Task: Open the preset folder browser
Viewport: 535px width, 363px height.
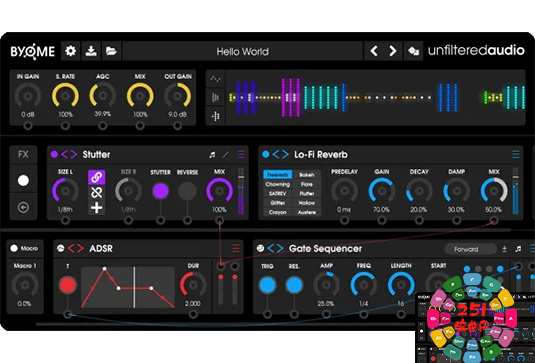Action: 111,51
